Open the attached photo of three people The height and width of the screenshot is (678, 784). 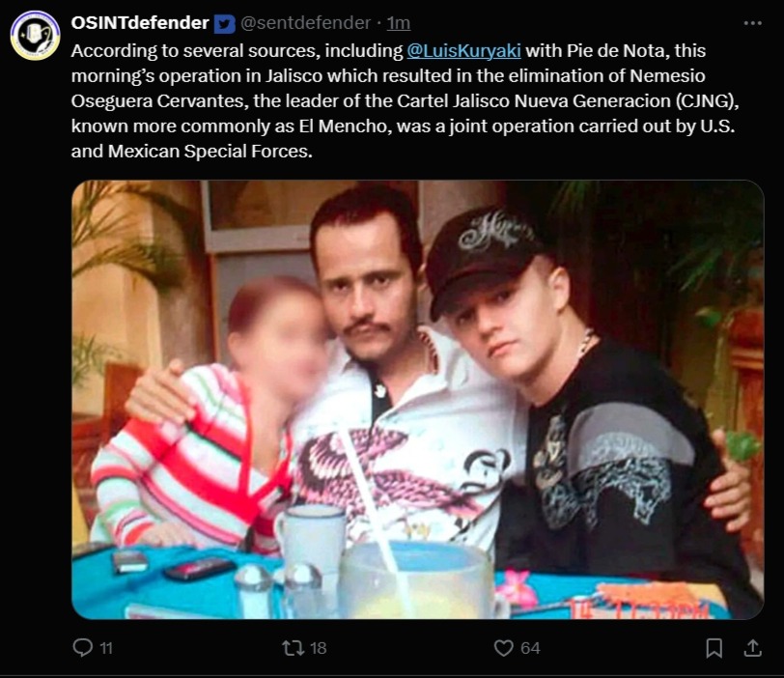coord(417,400)
